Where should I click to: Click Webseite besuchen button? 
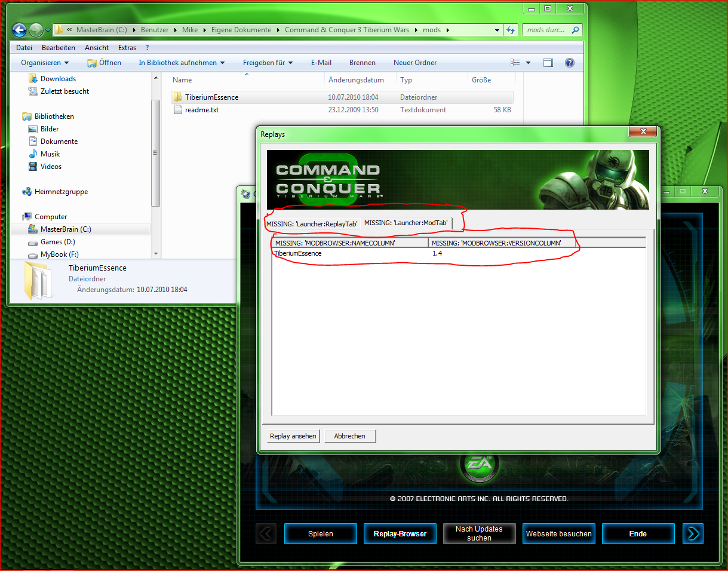pyautogui.click(x=559, y=533)
